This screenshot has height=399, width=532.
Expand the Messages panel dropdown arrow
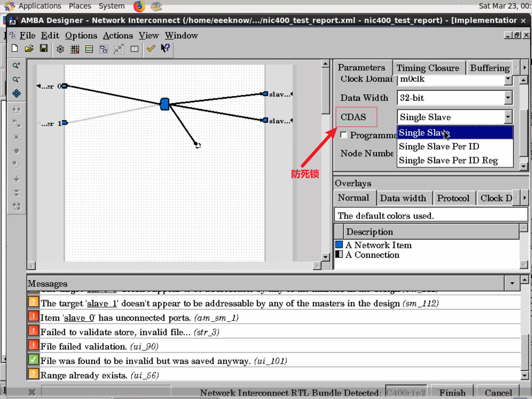(512, 283)
